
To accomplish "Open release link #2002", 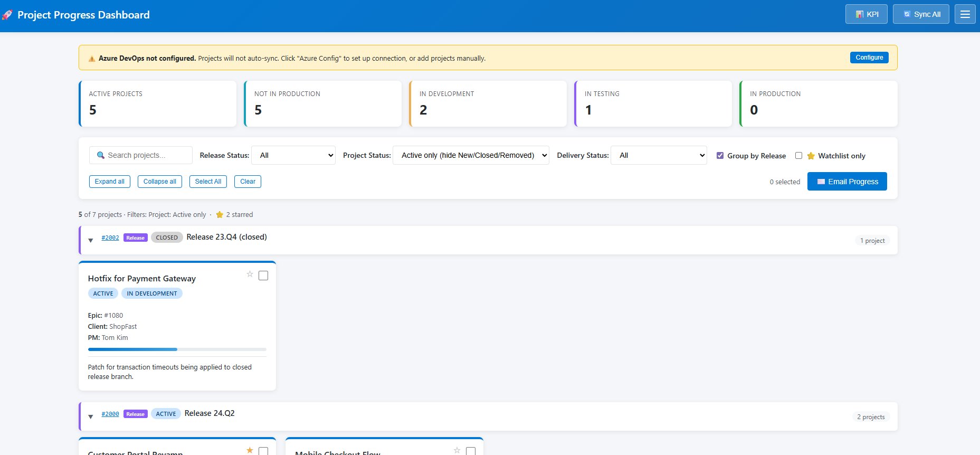I will tap(110, 238).
